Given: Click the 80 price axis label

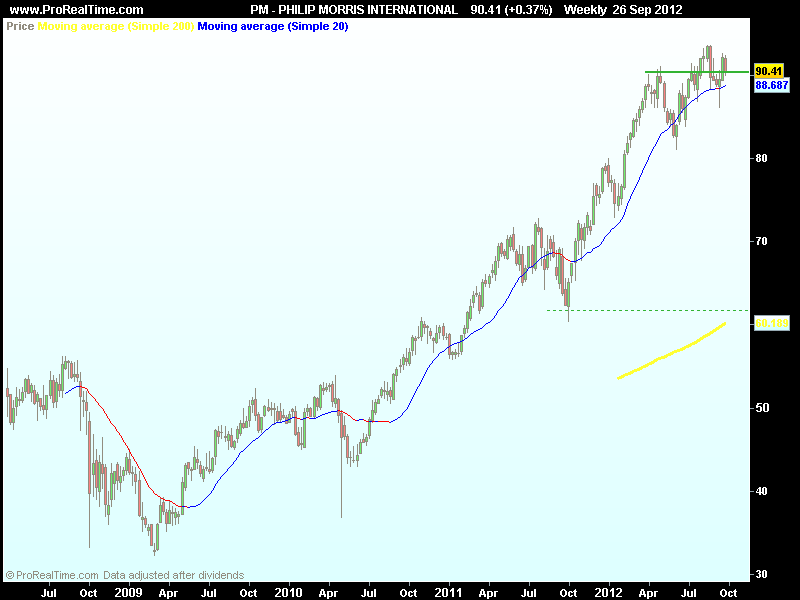Looking at the screenshot, I should click(x=761, y=158).
